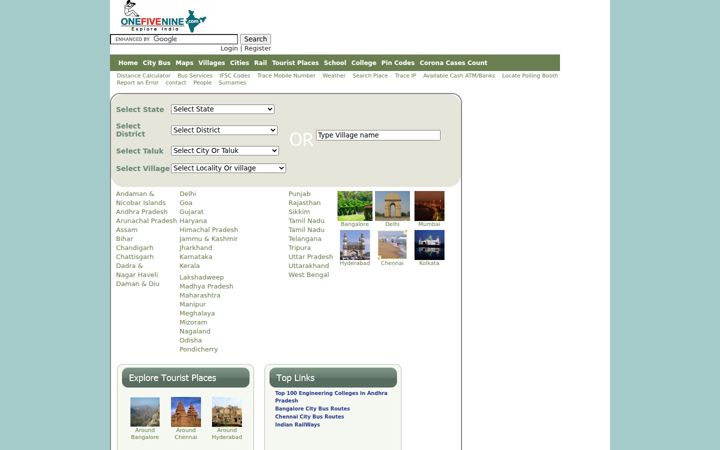Open the Trace Mobile Number link
Screen dimensions: 720x450
(x=286, y=76)
